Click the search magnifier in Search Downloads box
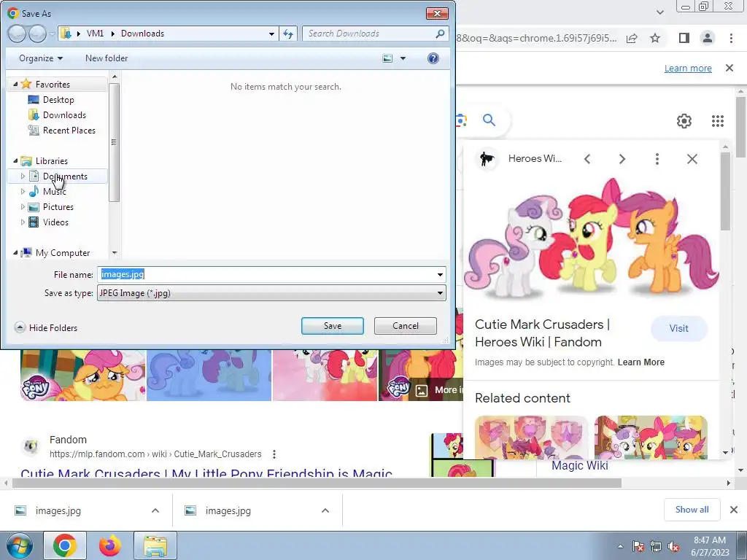 440,34
